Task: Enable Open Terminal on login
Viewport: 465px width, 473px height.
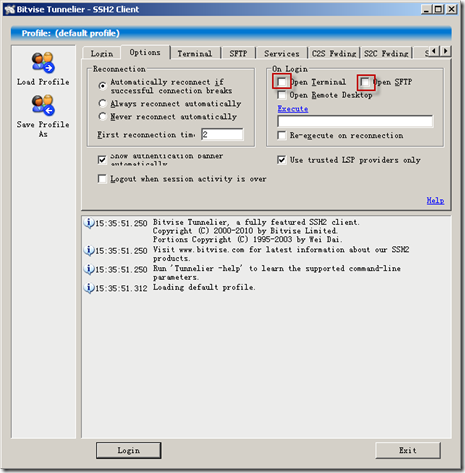Action: point(282,82)
